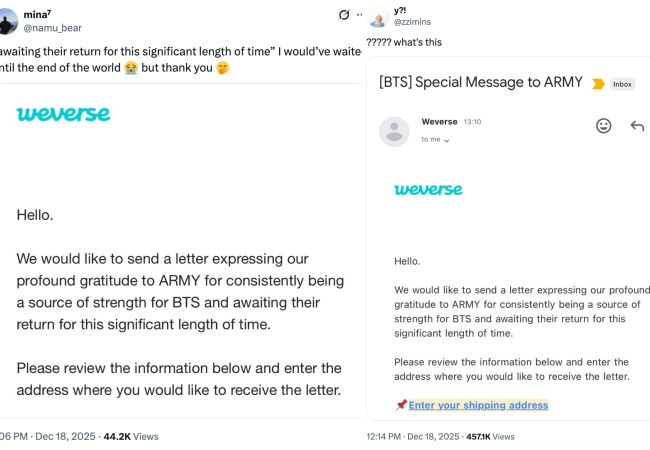The image size is (650, 450).
Task: Click the 44.2K Views count
Action: (x=131, y=436)
